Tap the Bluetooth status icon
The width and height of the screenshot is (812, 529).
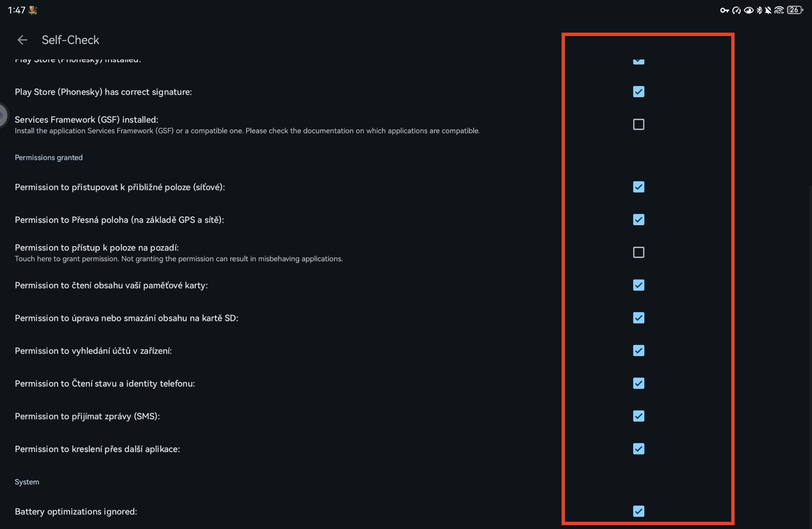pyautogui.click(x=759, y=10)
